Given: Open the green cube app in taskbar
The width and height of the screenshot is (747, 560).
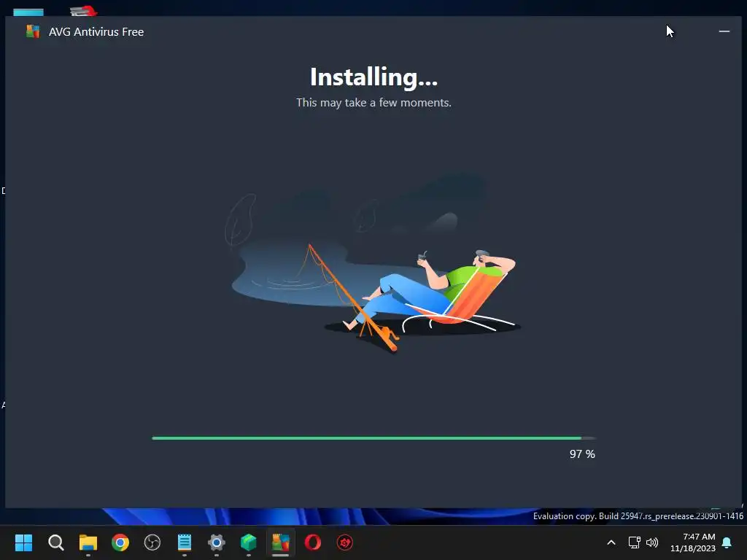Looking at the screenshot, I should coord(249,542).
